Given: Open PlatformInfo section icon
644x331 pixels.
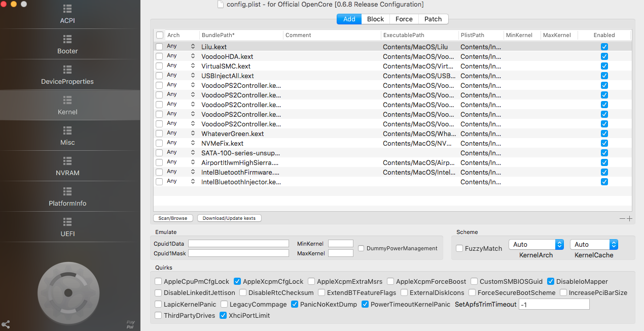Looking at the screenshot, I should coord(67,191).
